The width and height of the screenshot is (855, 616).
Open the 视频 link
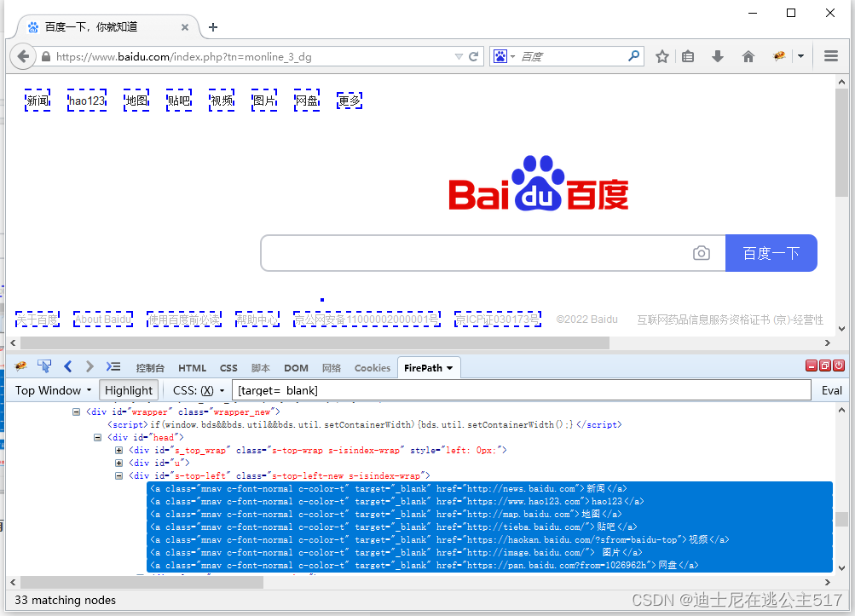[222, 101]
